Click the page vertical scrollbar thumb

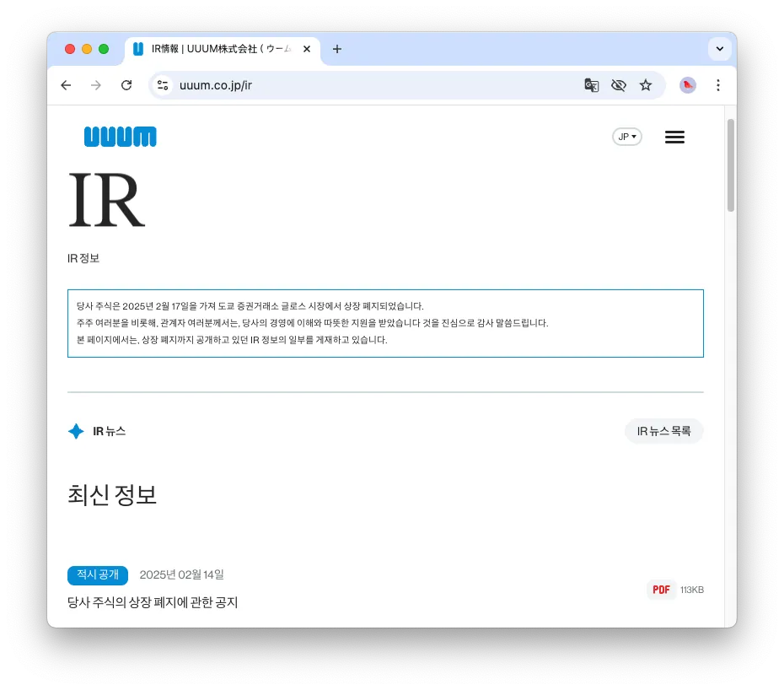731,165
